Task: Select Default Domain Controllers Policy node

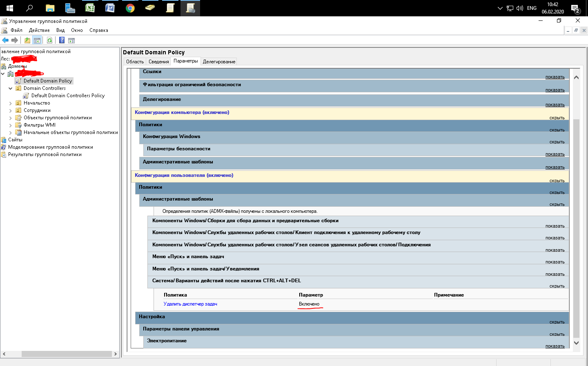Action: click(x=68, y=96)
